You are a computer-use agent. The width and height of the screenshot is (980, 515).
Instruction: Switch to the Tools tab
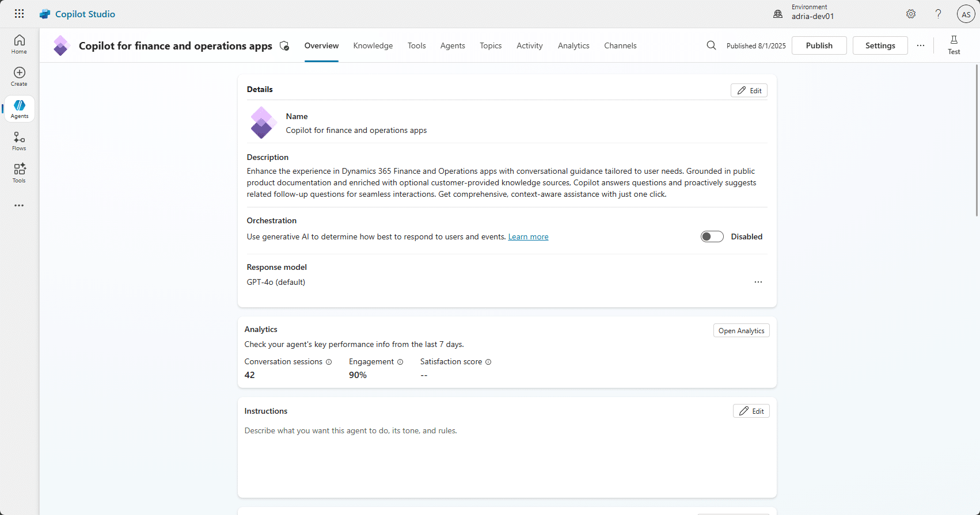[417, 45]
